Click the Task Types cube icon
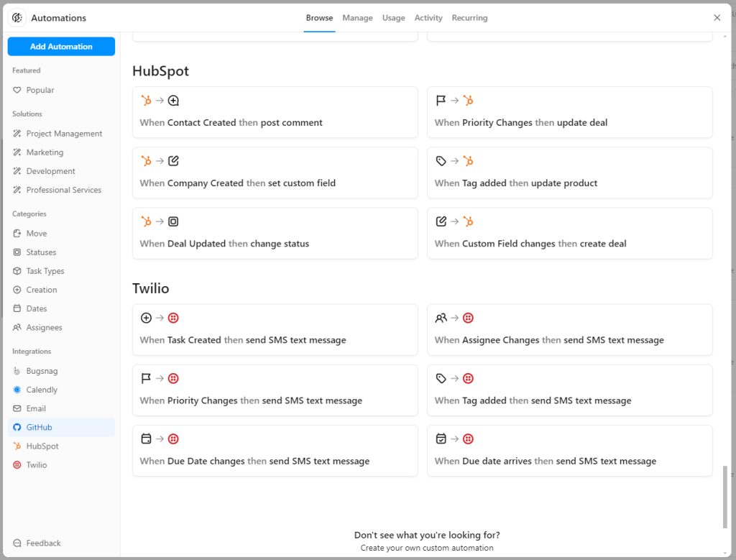This screenshot has height=560, width=736. 17,271
